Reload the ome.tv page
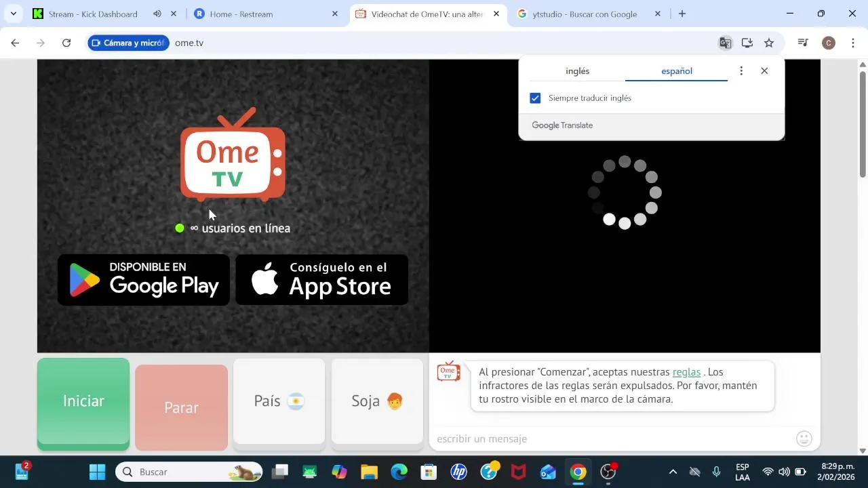The width and height of the screenshot is (868, 488). 66,43
